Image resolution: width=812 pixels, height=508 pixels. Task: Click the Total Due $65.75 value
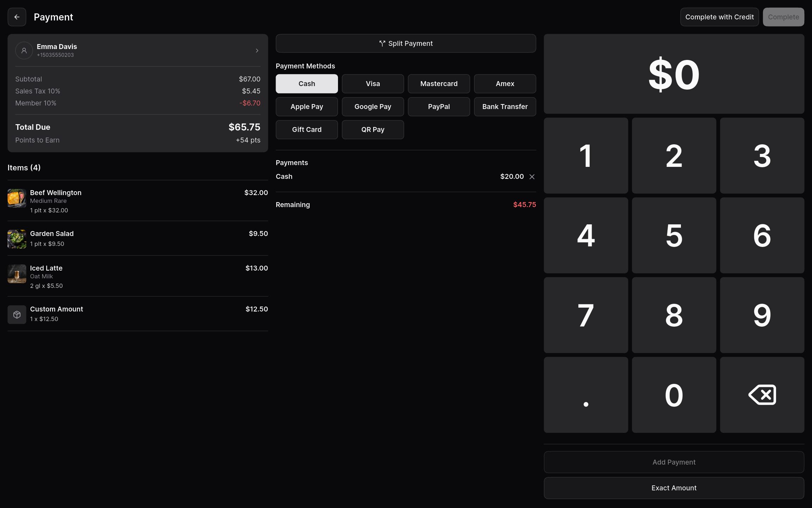[244, 127]
